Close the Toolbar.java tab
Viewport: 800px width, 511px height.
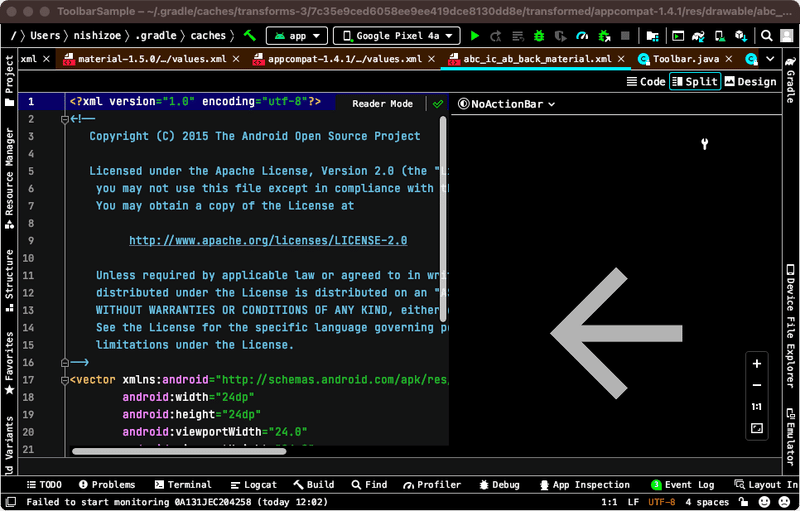tap(729, 59)
